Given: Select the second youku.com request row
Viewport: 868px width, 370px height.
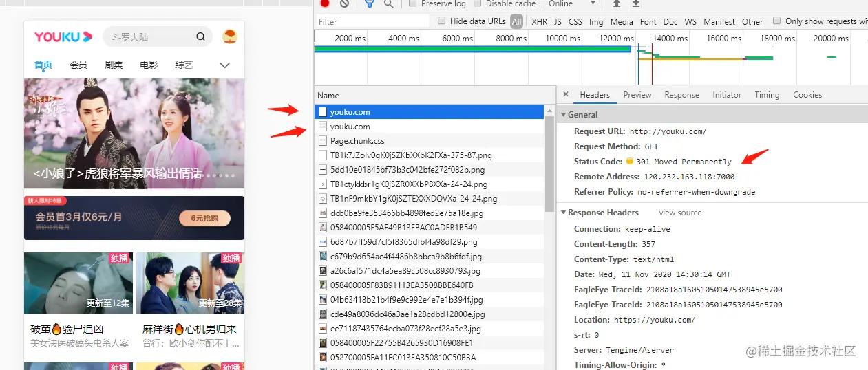Looking at the screenshot, I should (430, 127).
